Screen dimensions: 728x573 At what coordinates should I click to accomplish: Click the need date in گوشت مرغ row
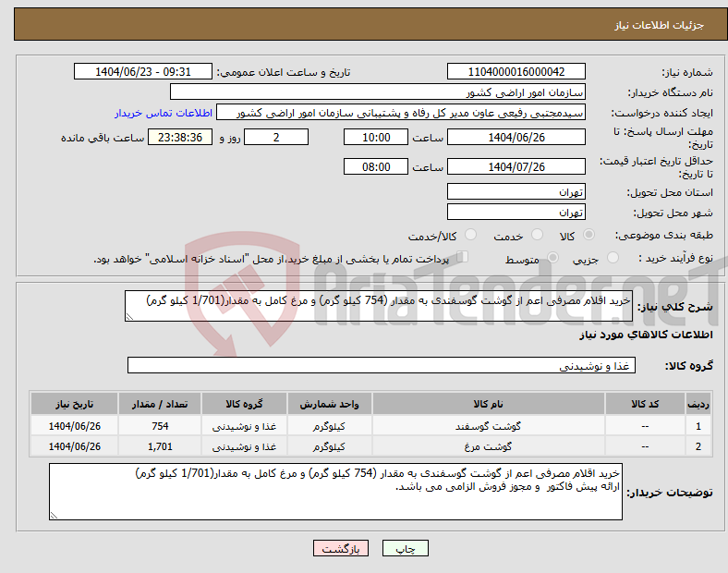pos(74,446)
